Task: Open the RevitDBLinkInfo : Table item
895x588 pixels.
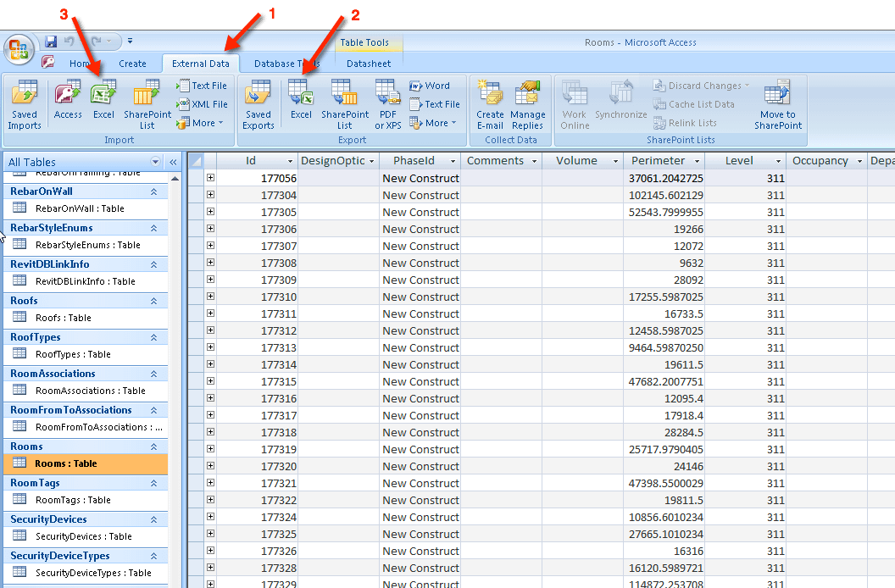Action: pyautogui.click(x=86, y=281)
